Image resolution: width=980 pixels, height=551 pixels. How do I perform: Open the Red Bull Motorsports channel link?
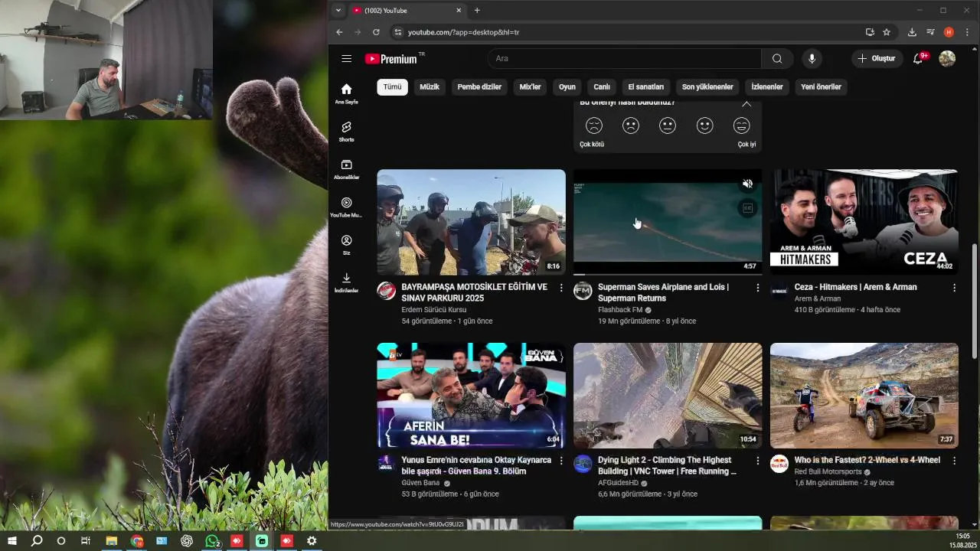[828, 471]
